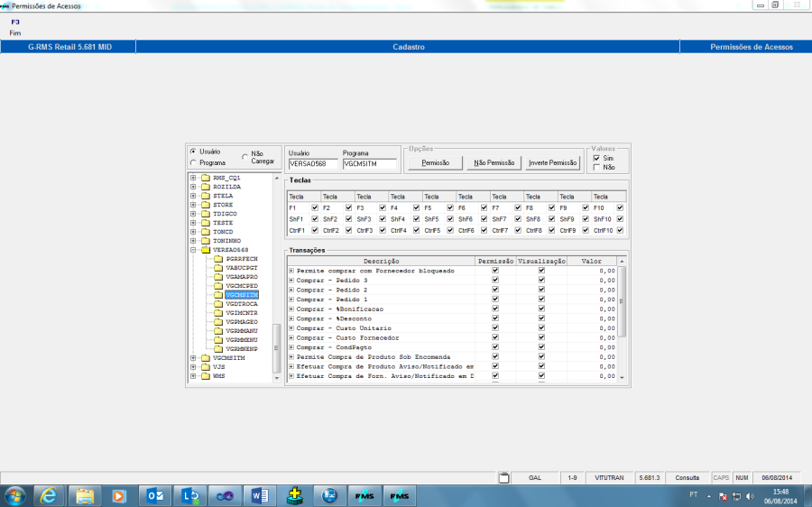Click the STELA folder icon
This screenshot has height=507, width=812.
(x=206, y=196)
